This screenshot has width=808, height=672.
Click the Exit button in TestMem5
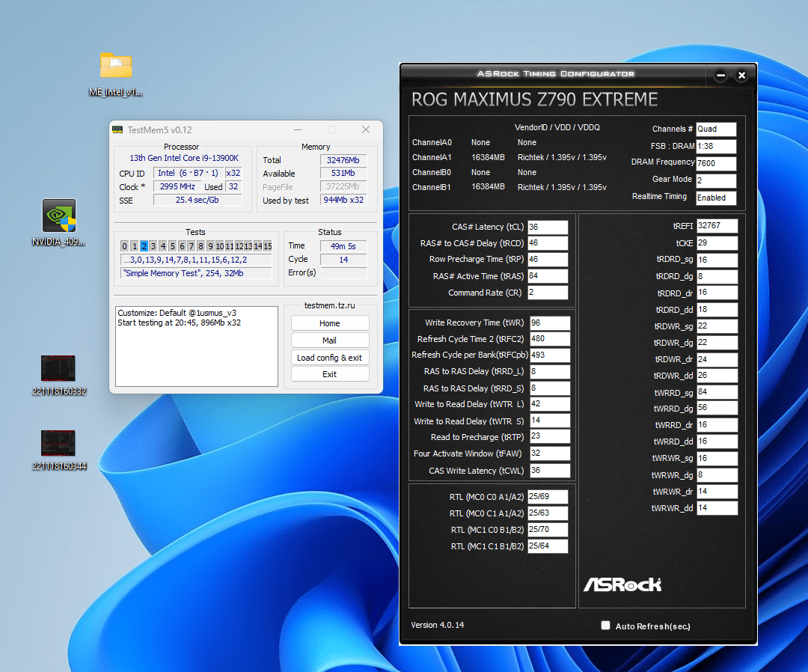point(330,374)
